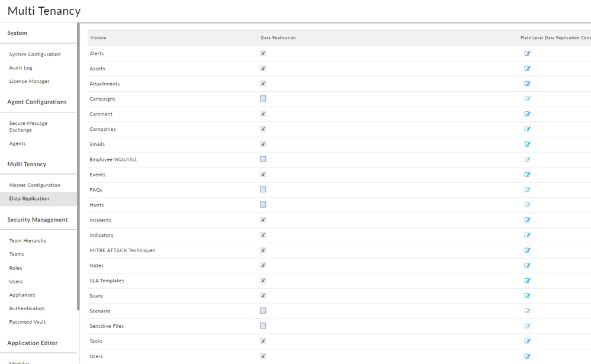The image size is (591, 364).
Task: Click the sidebar vertical scrollbar
Action: [78, 166]
